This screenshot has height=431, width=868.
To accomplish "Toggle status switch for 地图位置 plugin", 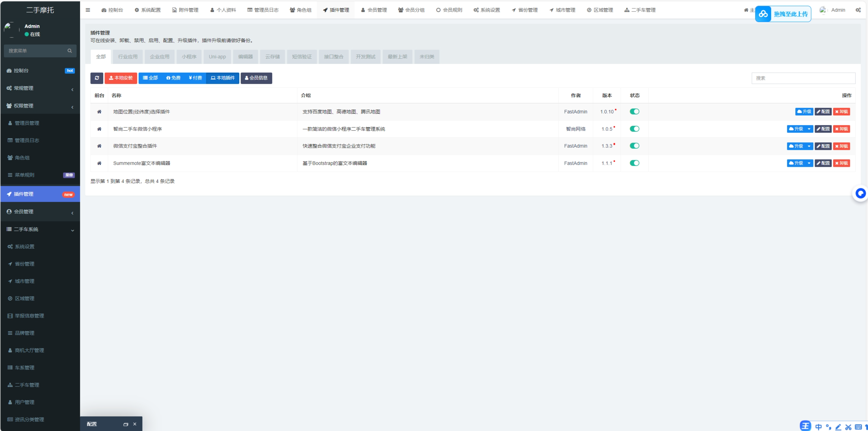I will pos(634,111).
